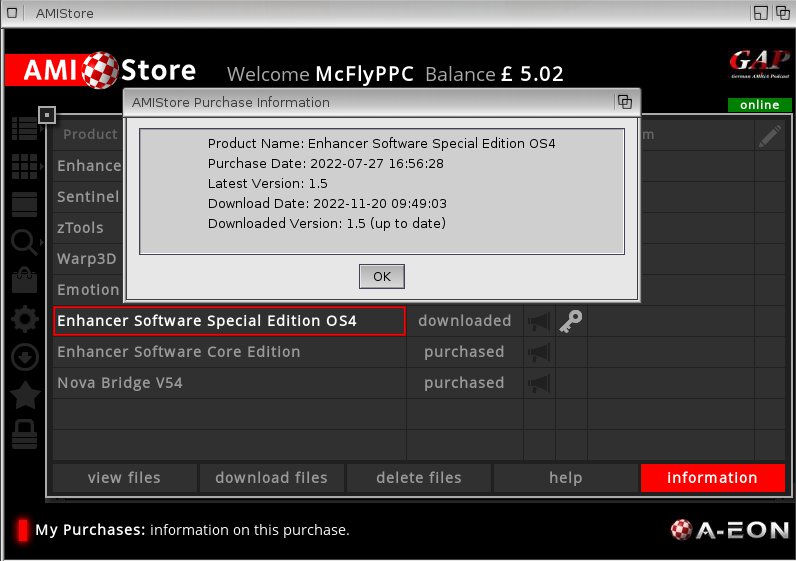Click the key icon in Enhancer Special Edition row
The image size is (796, 561).
tap(571, 321)
